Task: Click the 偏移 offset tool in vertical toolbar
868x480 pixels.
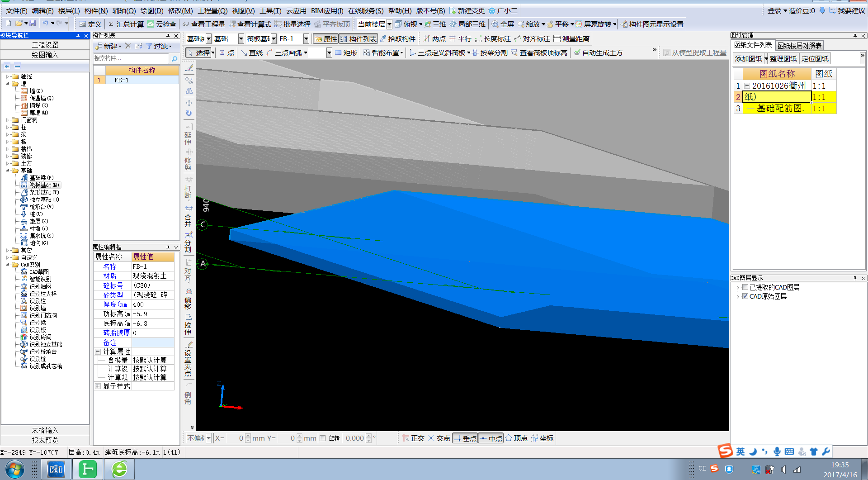Action: [x=189, y=299]
